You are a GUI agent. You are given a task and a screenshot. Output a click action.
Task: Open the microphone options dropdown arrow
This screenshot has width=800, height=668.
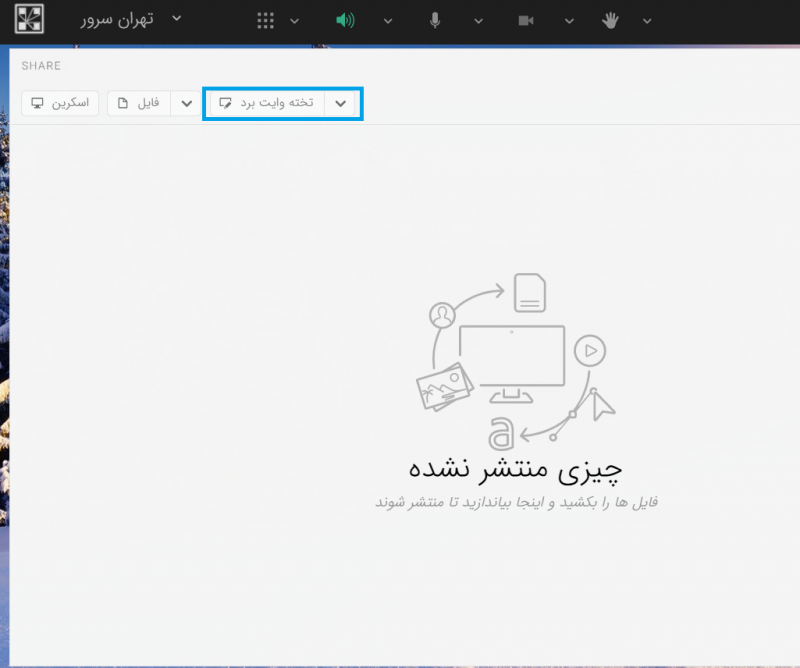(x=478, y=21)
